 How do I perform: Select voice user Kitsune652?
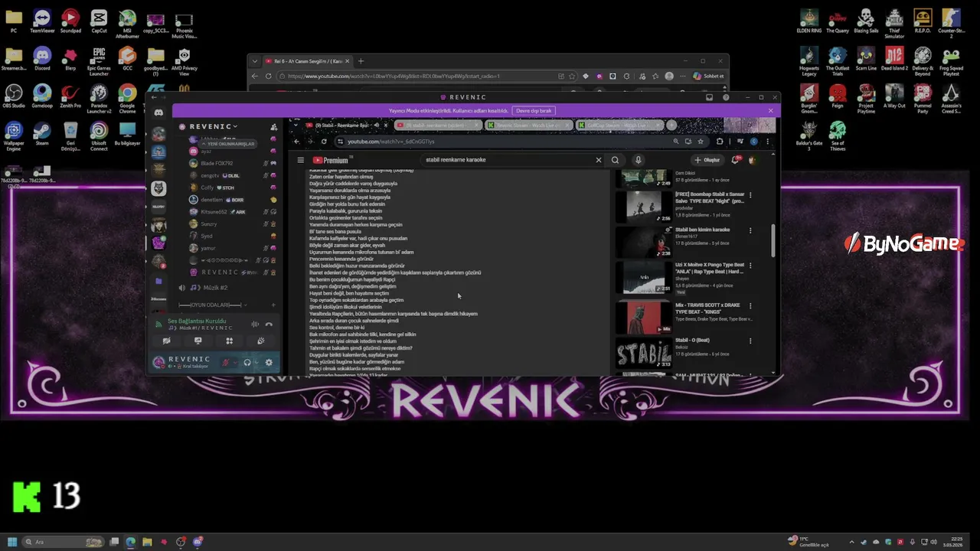click(233, 212)
